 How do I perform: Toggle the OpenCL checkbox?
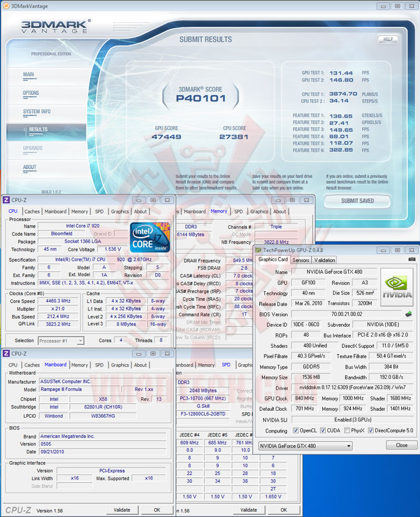[296, 430]
